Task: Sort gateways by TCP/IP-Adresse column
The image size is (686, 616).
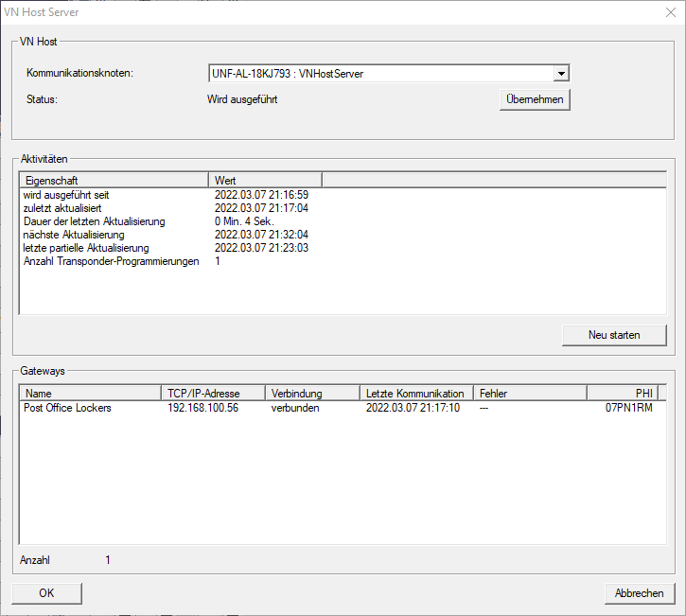Action: tap(213, 393)
